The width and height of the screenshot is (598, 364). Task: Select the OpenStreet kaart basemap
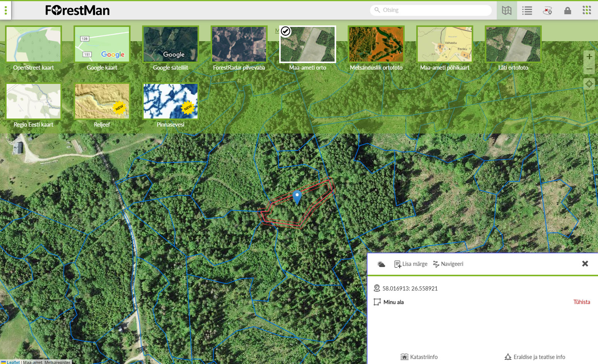click(x=34, y=44)
